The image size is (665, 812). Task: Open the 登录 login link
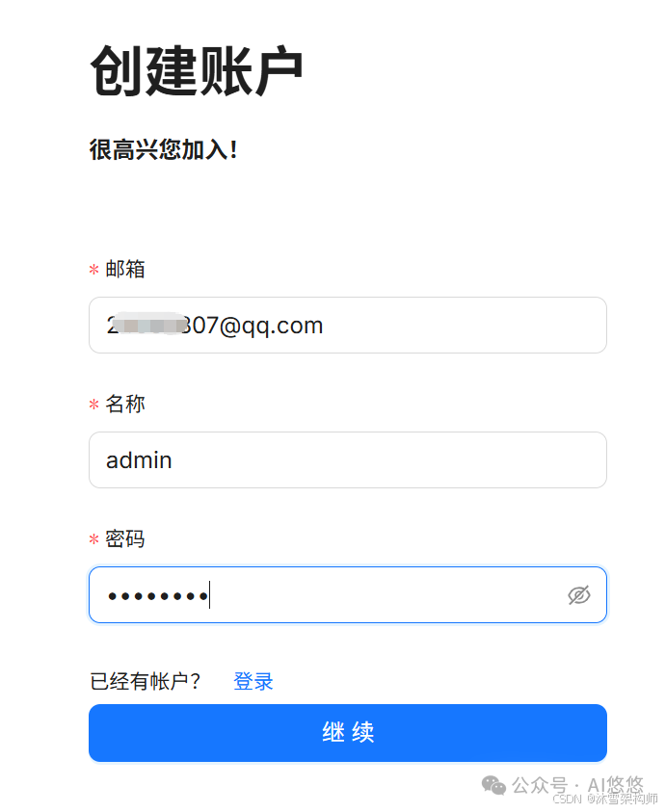point(253,681)
